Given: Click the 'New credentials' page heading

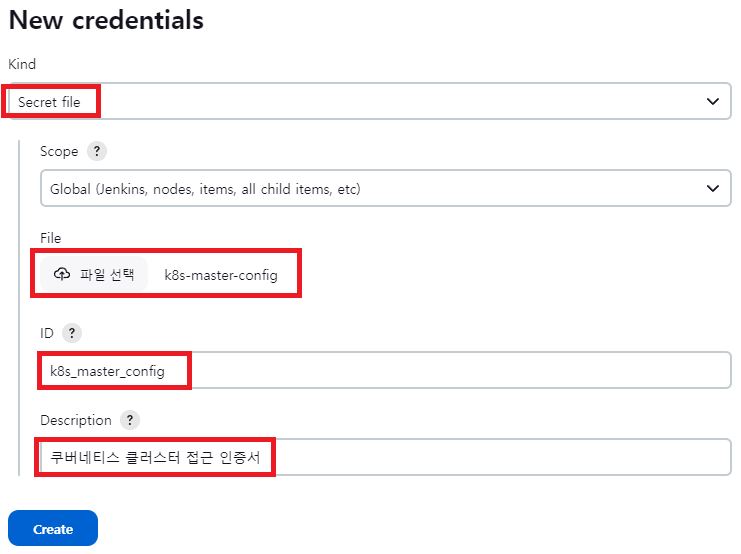Looking at the screenshot, I should click(106, 20).
